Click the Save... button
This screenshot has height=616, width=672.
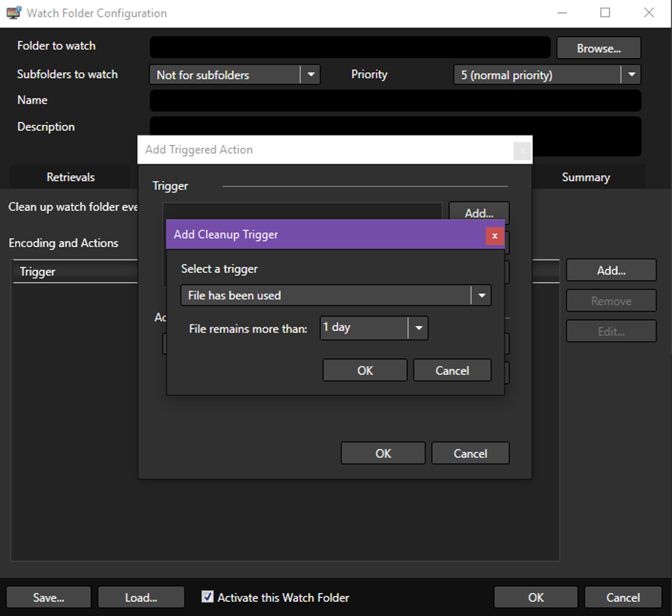tap(48, 597)
